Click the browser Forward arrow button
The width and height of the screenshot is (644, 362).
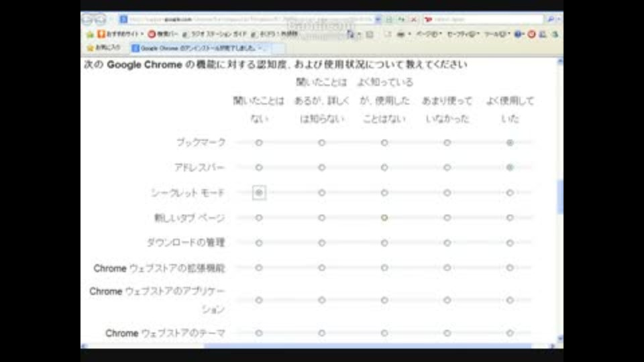tap(100, 19)
